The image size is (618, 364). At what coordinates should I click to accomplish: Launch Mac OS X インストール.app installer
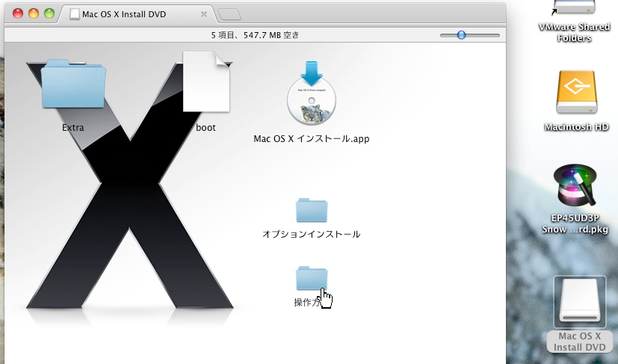[x=312, y=93]
